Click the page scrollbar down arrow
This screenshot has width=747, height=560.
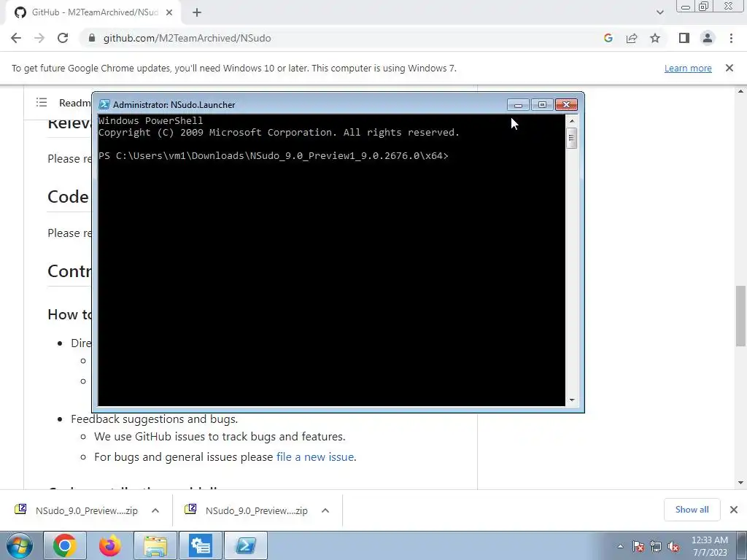[x=741, y=483]
